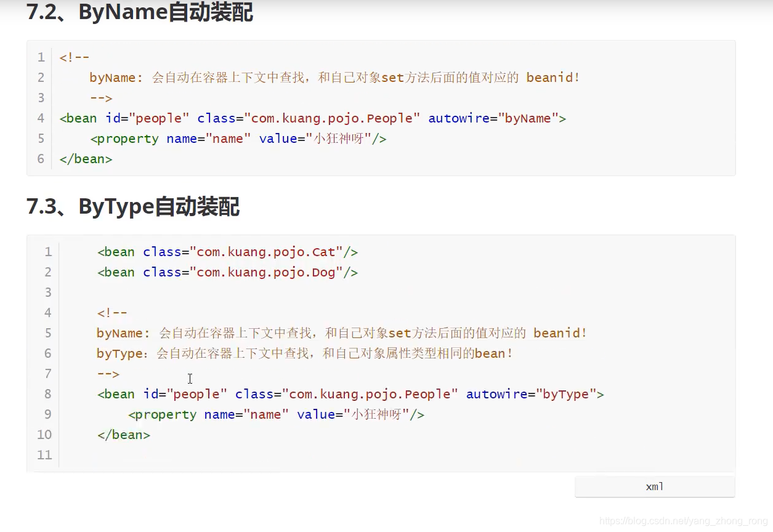
Task: Click the closing </bean> tag in the ByType block
Action: pyautogui.click(x=124, y=435)
